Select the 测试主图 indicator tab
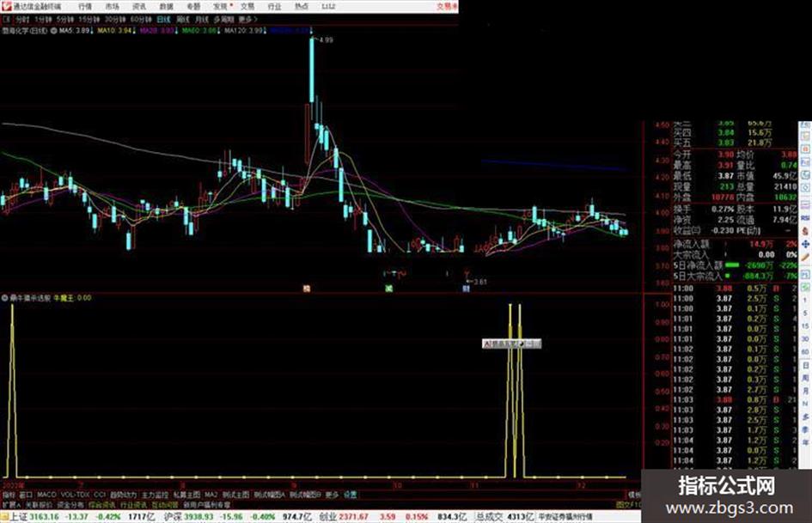This screenshot has width=812, height=523. pos(235,495)
